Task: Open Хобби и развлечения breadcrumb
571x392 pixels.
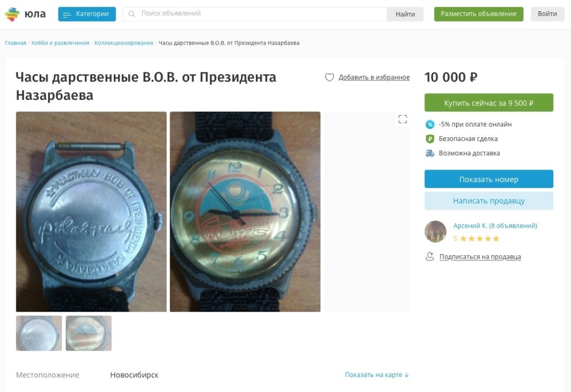Action: pos(60,43)
